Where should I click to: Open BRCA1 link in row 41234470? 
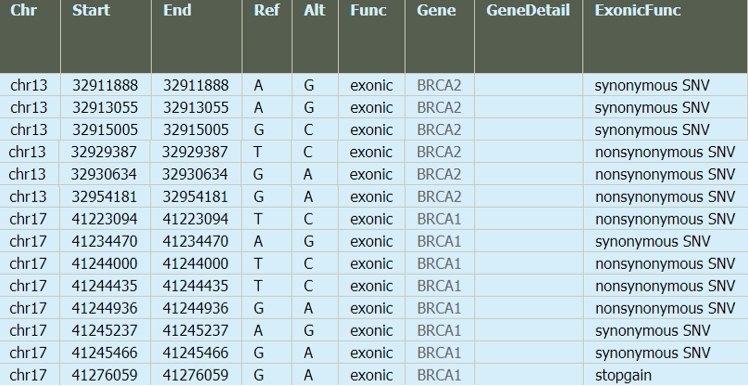(439, 241)
